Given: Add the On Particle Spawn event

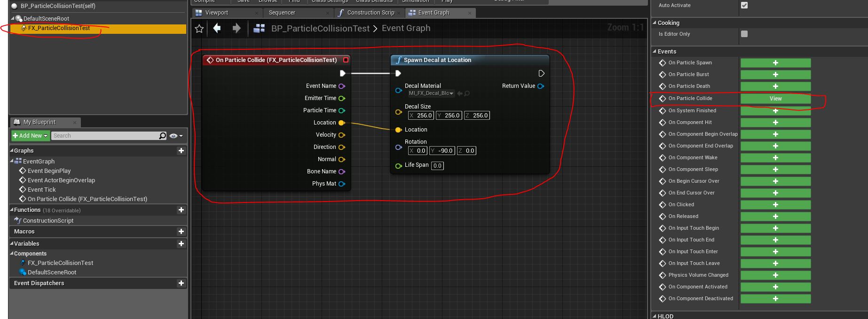Looking at the screenshot, I should tap(775, 63).
